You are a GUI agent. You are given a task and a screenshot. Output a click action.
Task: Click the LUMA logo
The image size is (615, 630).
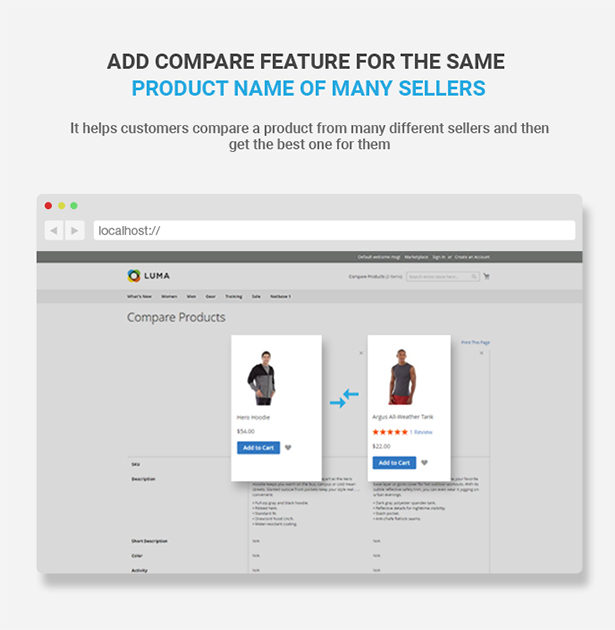pos(149,276)
